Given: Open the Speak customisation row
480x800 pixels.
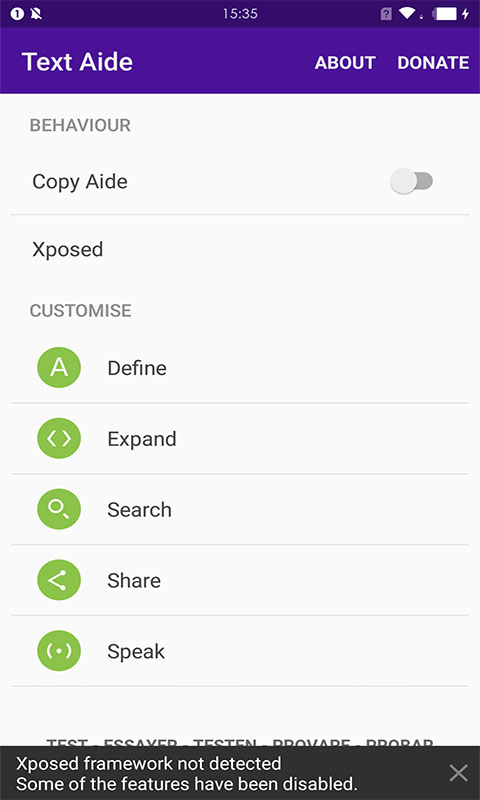Looking at the screenshot, I should pos(240,651).
